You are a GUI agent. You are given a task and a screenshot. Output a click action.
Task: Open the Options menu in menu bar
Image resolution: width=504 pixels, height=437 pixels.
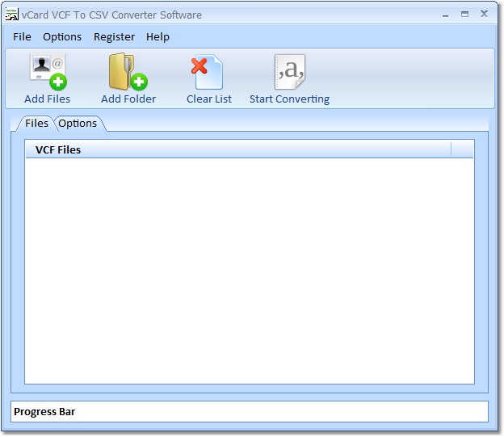[x=62, y=37]
